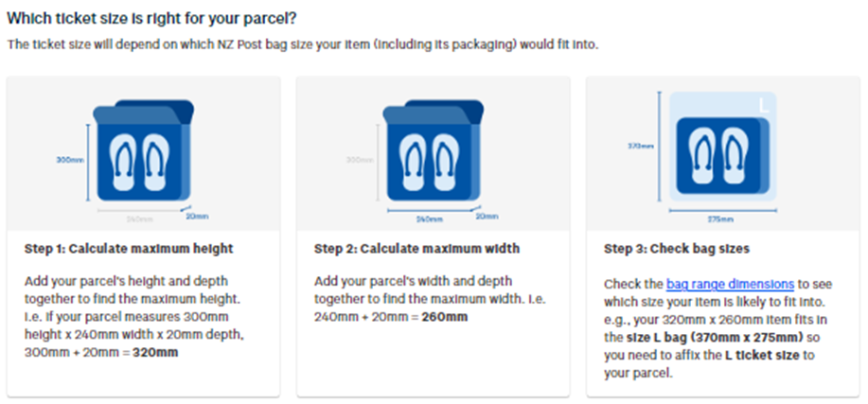868x404 pixels.
Task: Click the 240mm width label in Step 2 image
Action: point(430,218)
